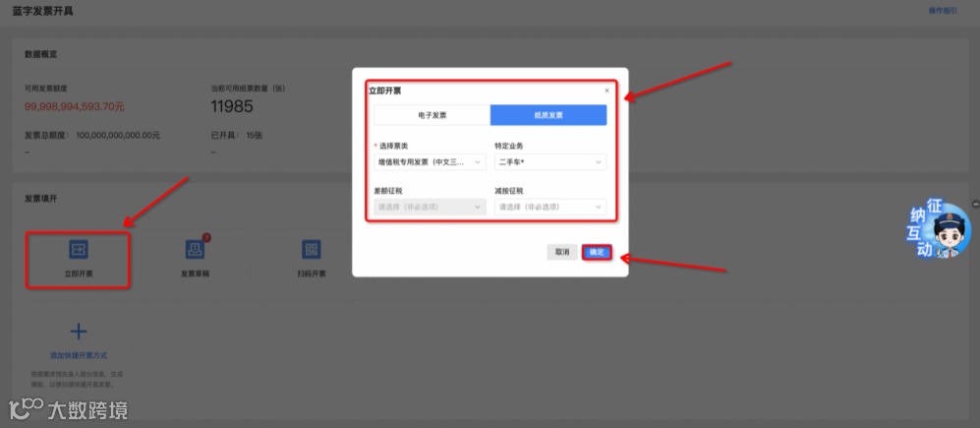Open the 征纳互动 assistant avatar

[940, 229]
